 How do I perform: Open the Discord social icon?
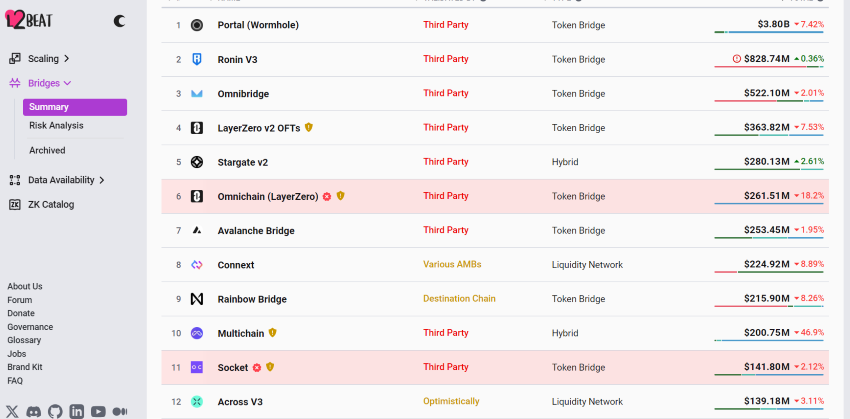click(x=34, y=411)
